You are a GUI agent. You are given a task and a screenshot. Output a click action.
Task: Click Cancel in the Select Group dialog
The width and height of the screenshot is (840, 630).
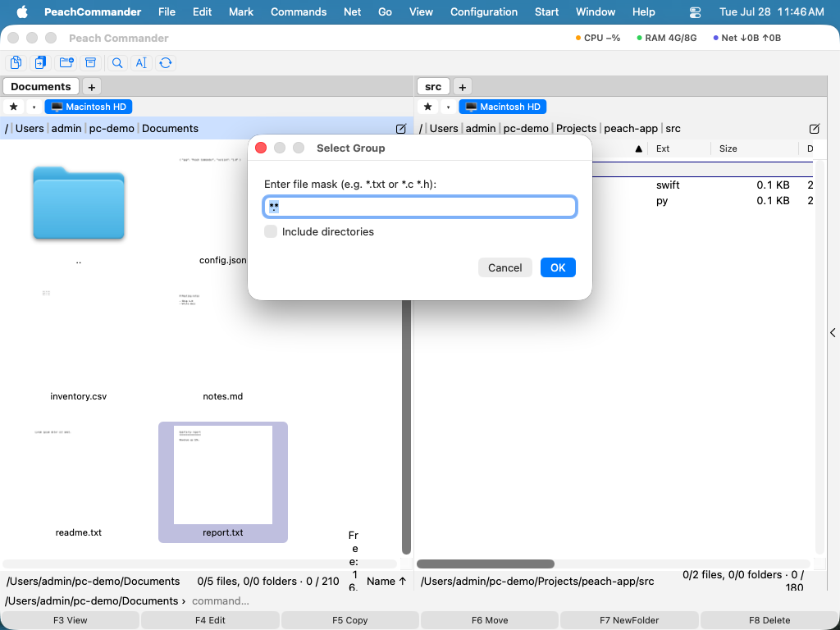click(504, 267)
